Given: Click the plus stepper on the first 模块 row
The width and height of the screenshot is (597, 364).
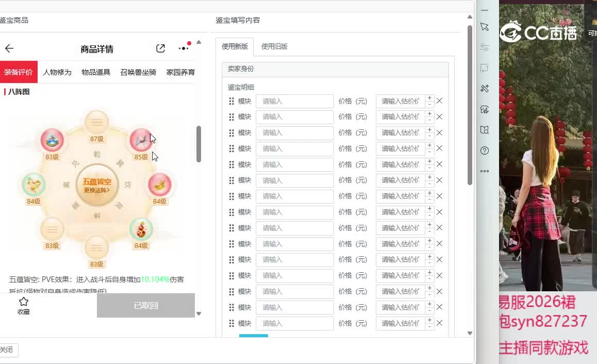Looking at the screenshot, I should (429, 98).
